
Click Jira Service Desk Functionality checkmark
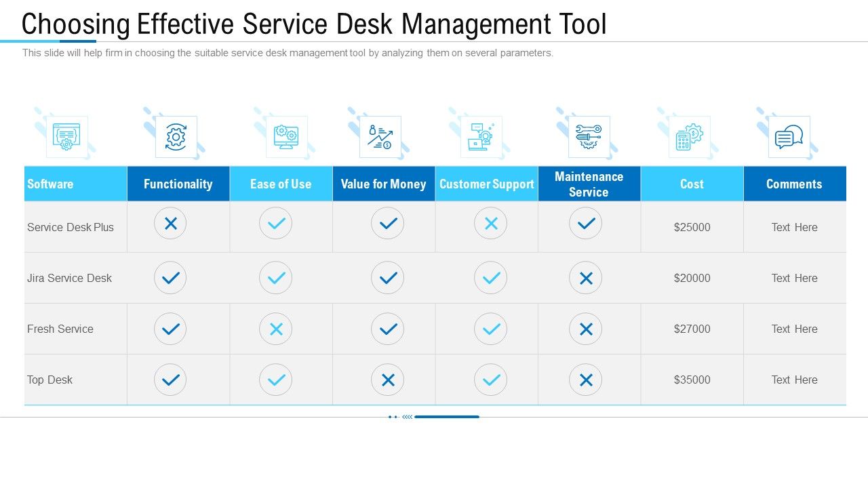click(170, 278)
